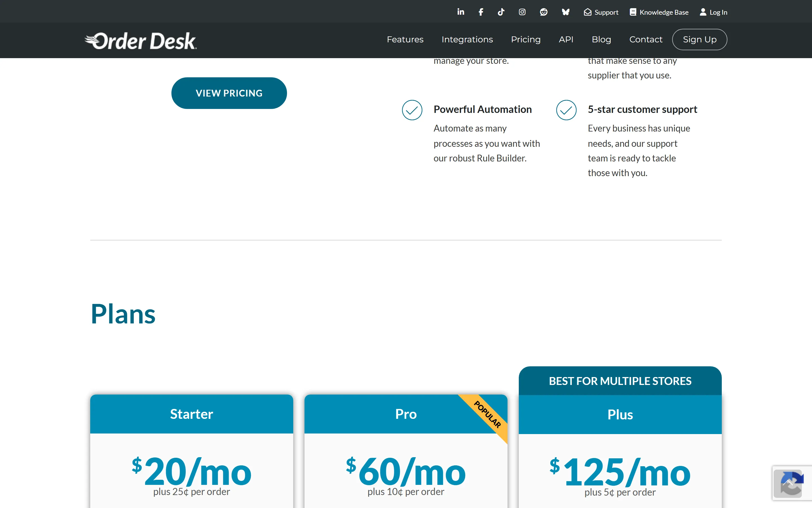Click 'plus 25¢ per order' text

tap(192, 492)
